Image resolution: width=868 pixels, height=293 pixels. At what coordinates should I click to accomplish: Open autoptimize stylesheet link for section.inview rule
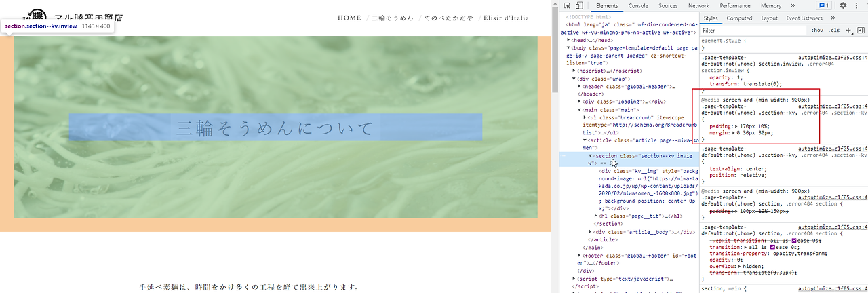(x=833, y=58)
